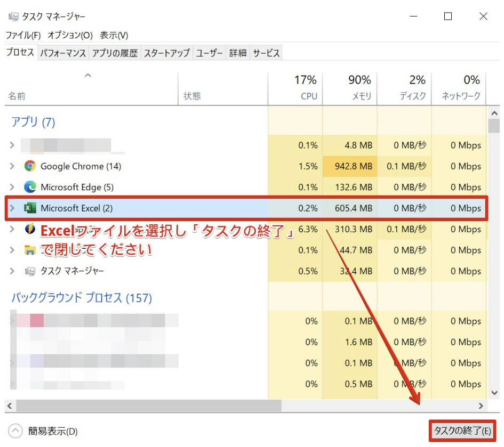The width and height of the screenshot is (504, 447).
Task: Switch to the パフォーマンス tab
Action: tap(63, 53)
